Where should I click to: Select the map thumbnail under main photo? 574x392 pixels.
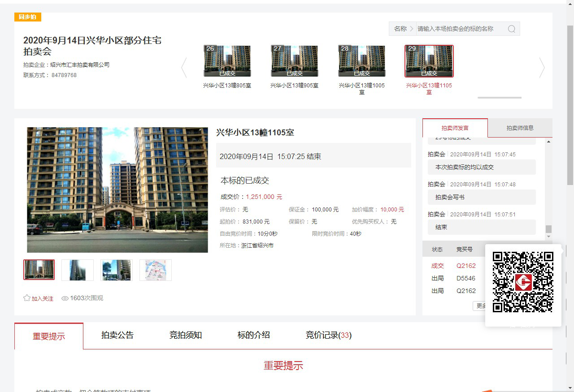(x=156, y=270)
